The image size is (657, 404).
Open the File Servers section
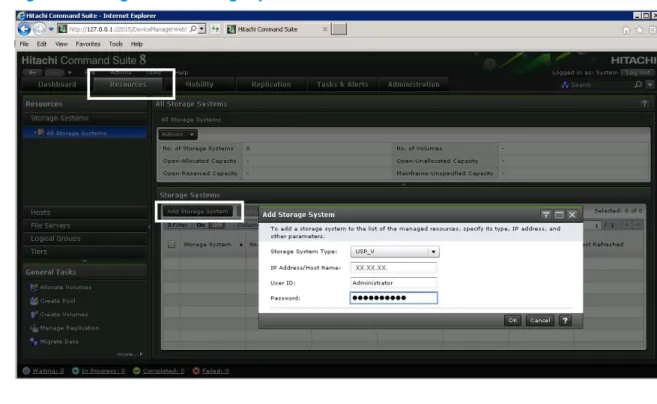point(85,225)
